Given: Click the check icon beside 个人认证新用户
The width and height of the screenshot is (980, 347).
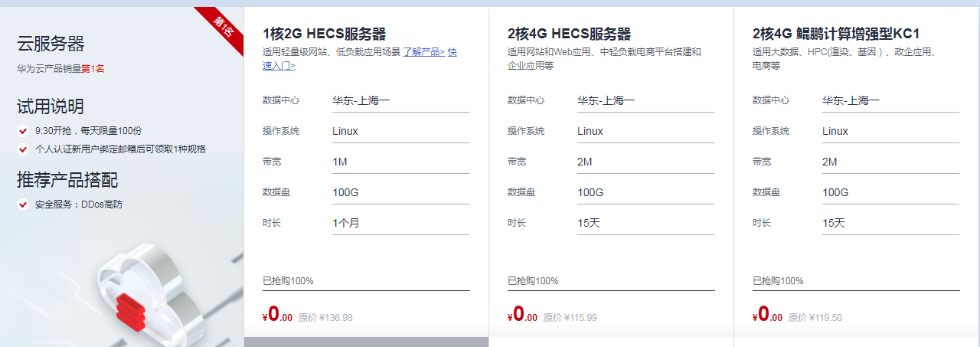Looking at the screenshot, I should coord(23,149).
